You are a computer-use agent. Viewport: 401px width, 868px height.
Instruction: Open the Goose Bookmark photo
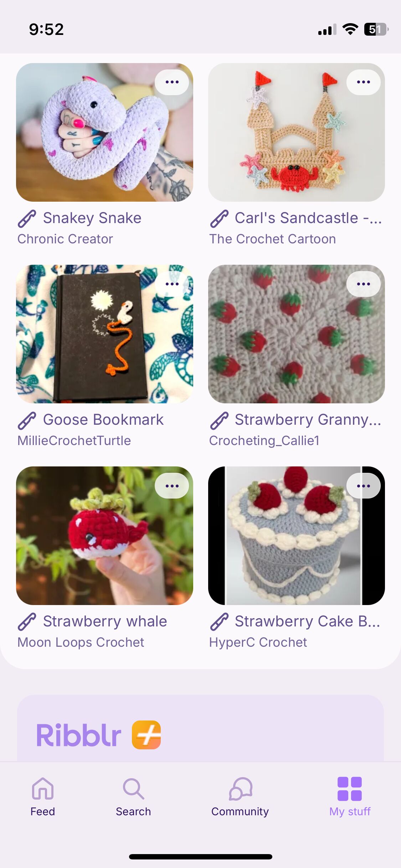[x=104, y=334]
